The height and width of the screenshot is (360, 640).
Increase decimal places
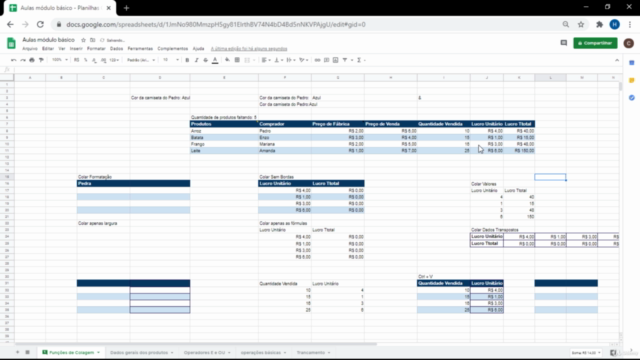[103, 60]
